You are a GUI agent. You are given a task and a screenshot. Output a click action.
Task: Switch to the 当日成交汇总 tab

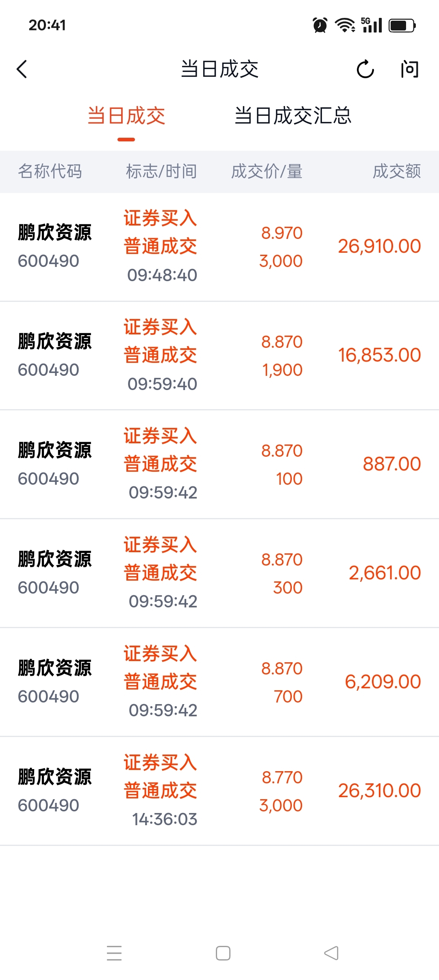(293, 116)
